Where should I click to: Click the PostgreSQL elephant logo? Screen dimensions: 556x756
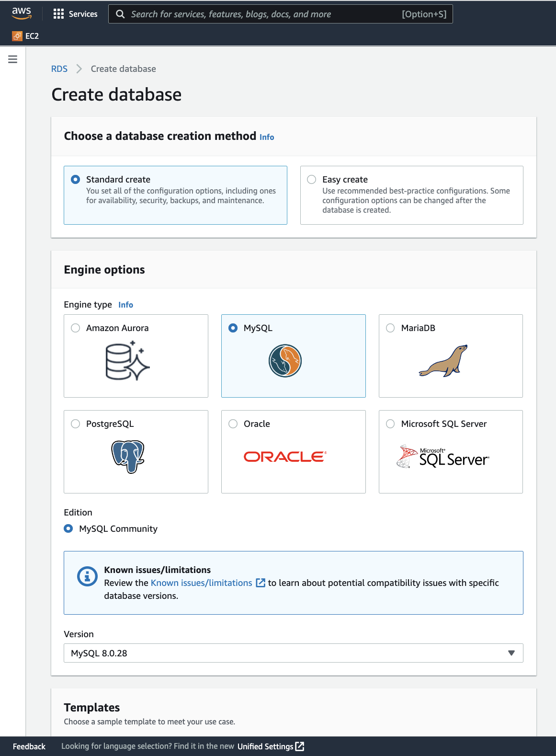click(x=128, y=457)
